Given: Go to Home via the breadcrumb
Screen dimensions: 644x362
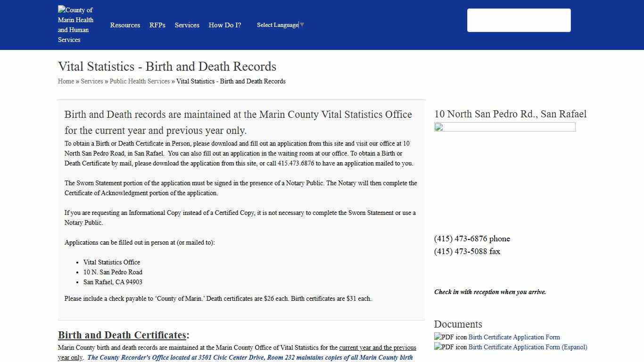Looking at the screenshot, I should tap(66, 81).
